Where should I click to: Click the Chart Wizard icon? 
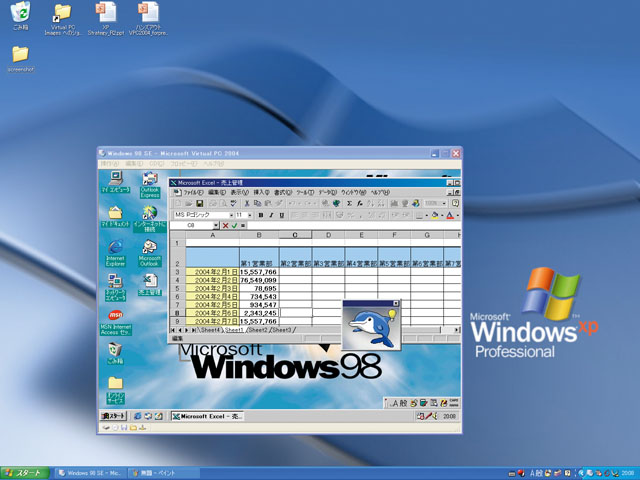pos(394,203)
